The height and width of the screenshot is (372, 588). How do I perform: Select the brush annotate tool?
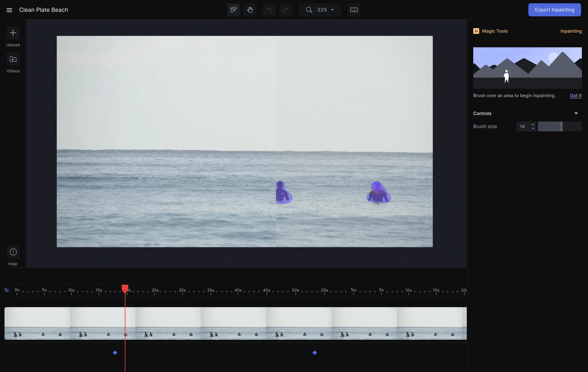click(x=233, y=10)
